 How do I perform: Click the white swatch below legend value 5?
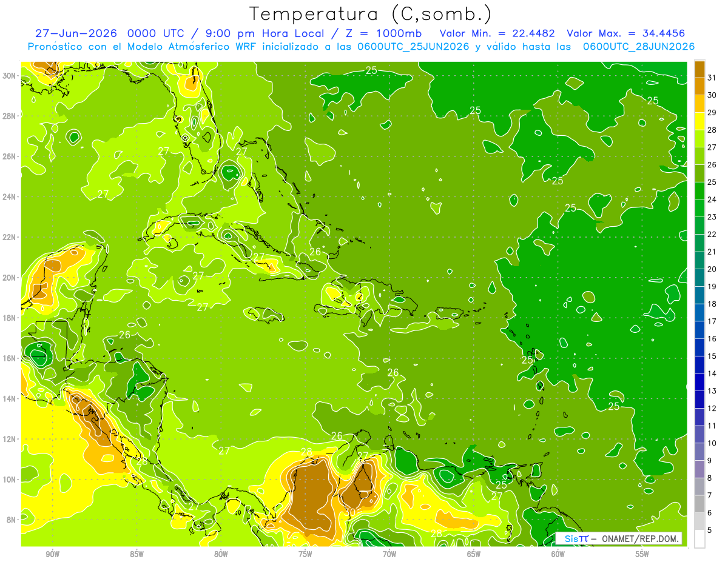(699, 539)
